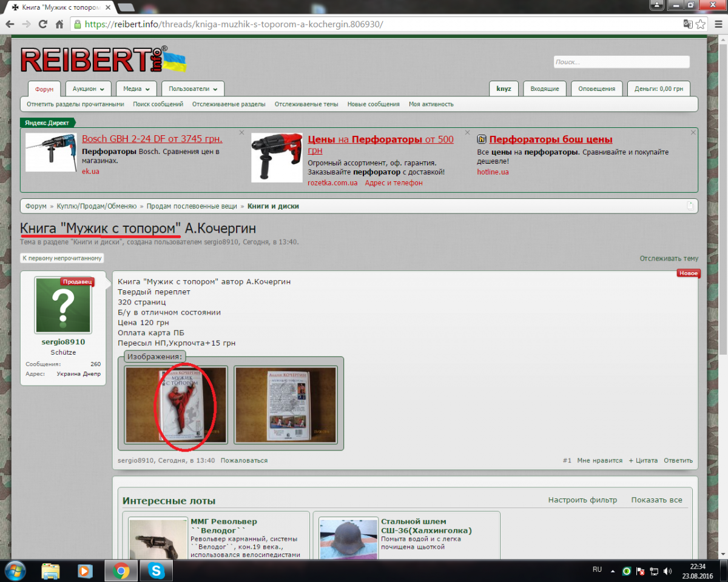Open the Google Translate icon in address bar
Image resolution: width=728 pixels, height=582 pixels.
click(x=687, y=24)
